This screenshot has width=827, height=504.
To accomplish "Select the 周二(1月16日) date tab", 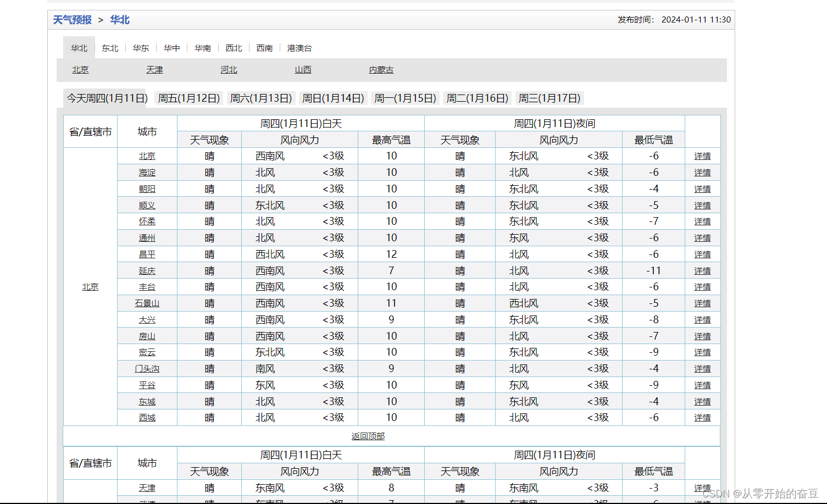I will [477, 98].
